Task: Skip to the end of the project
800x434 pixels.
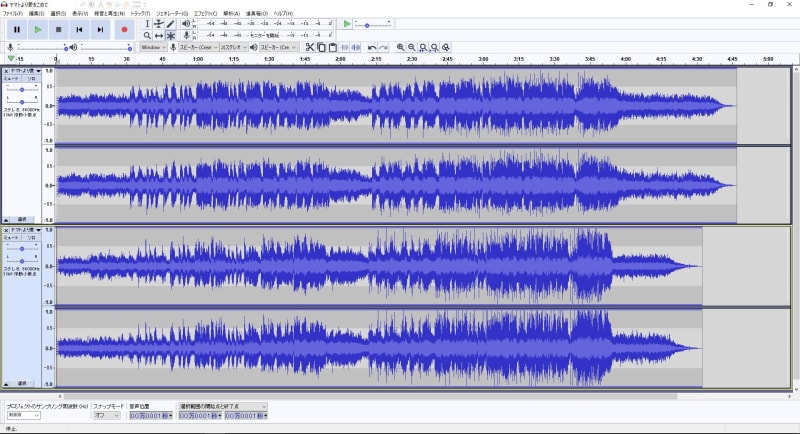Action: pos(100,30)
